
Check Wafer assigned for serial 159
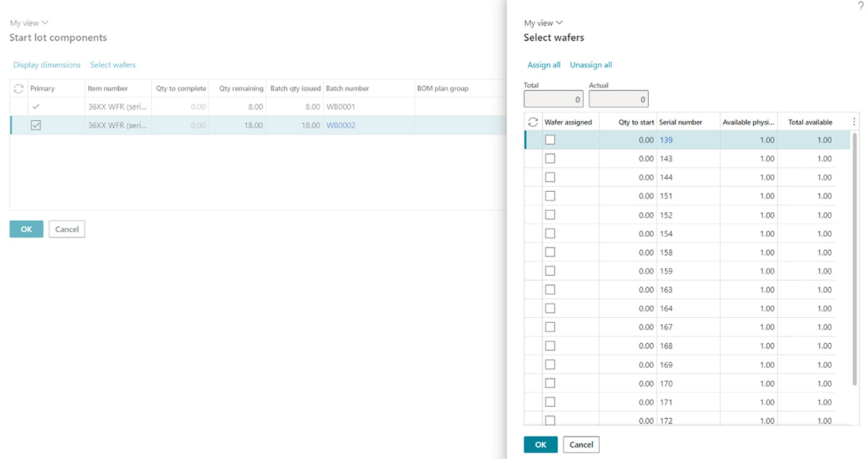pos(550,271)
